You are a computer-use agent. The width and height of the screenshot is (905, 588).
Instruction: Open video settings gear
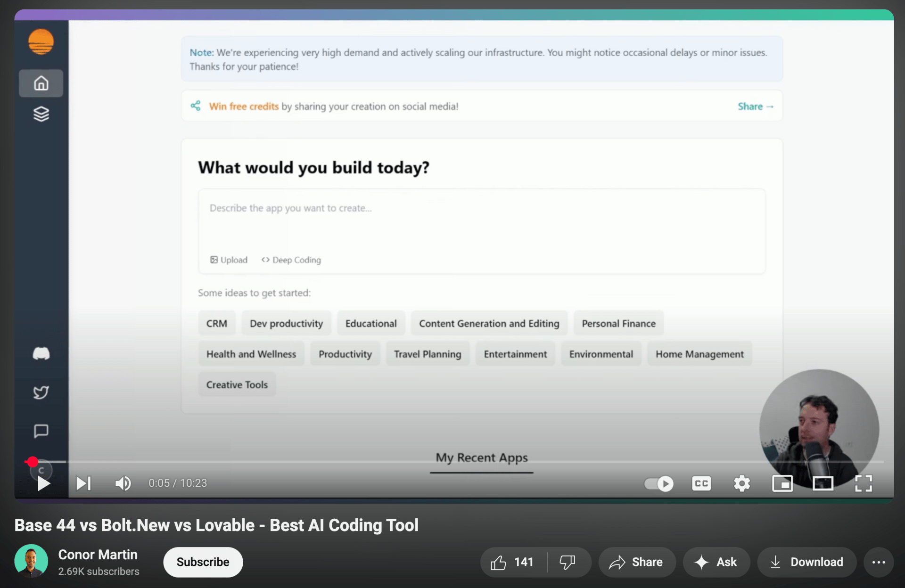tap(741, 483)
